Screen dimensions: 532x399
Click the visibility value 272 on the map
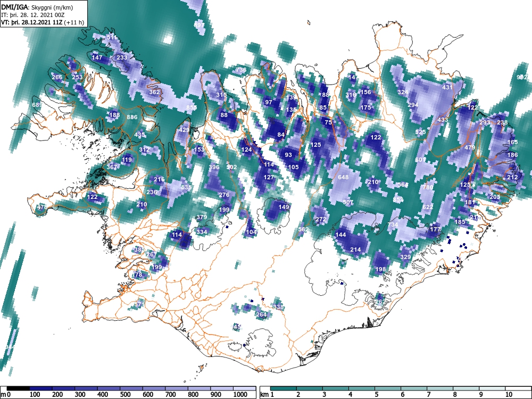tap(321, 220)
